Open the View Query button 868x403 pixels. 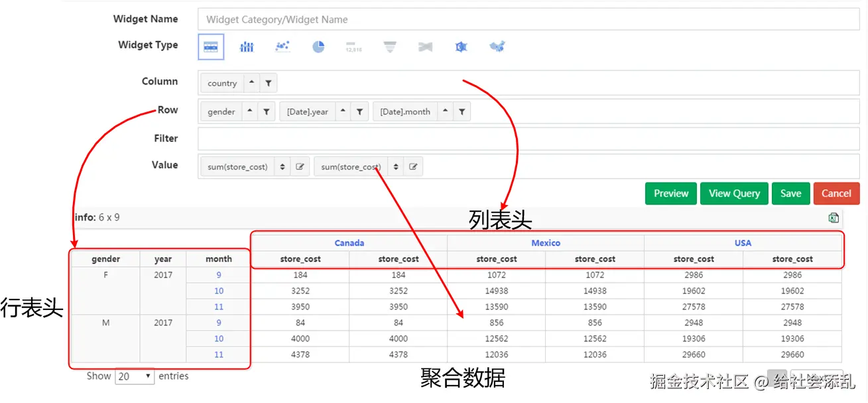tap(734, 194)
